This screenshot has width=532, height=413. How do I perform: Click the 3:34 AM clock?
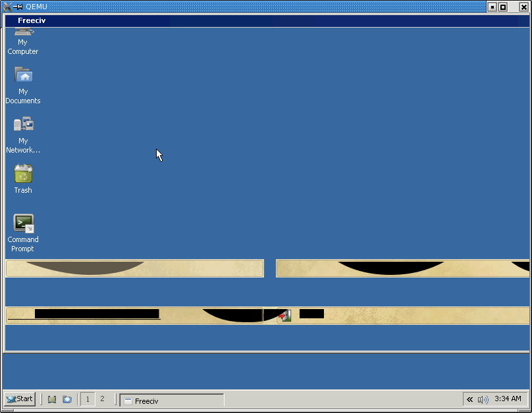(508, 399)
